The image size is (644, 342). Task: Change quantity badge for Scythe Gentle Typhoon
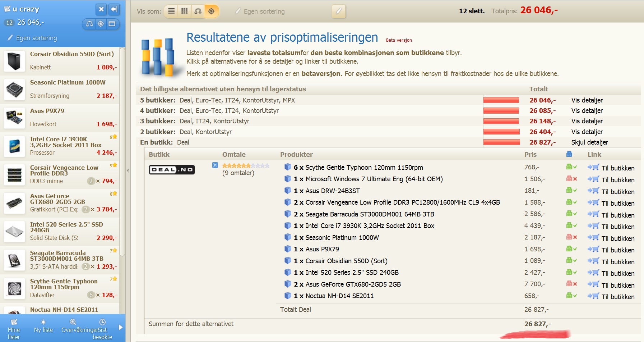pyautogui.click(x=91, y=295)
